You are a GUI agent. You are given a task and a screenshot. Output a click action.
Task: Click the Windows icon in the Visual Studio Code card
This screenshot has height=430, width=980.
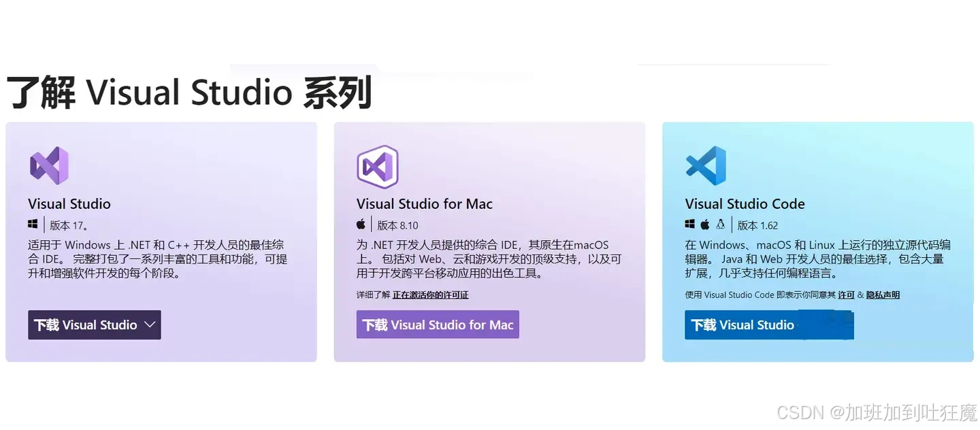point(690,225)
